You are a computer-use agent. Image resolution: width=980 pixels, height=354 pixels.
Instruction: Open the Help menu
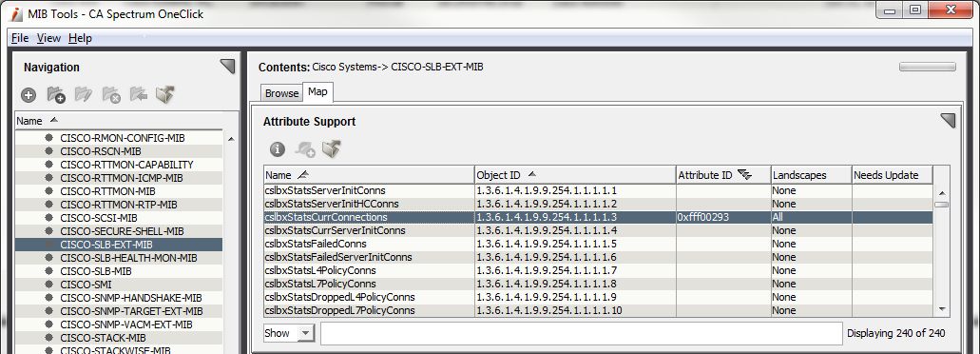tap(80, 38)
